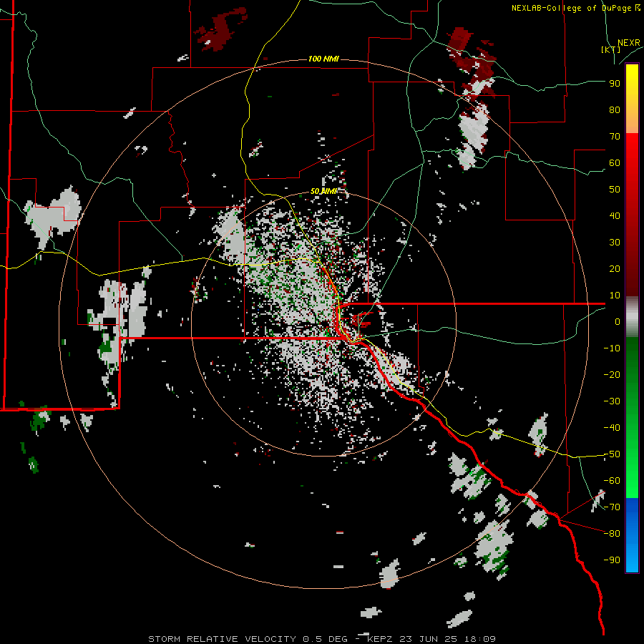Click the -50 value on velocity scale
The width and height of the screenshot is (644, 644).
click(x=612, y=454)
